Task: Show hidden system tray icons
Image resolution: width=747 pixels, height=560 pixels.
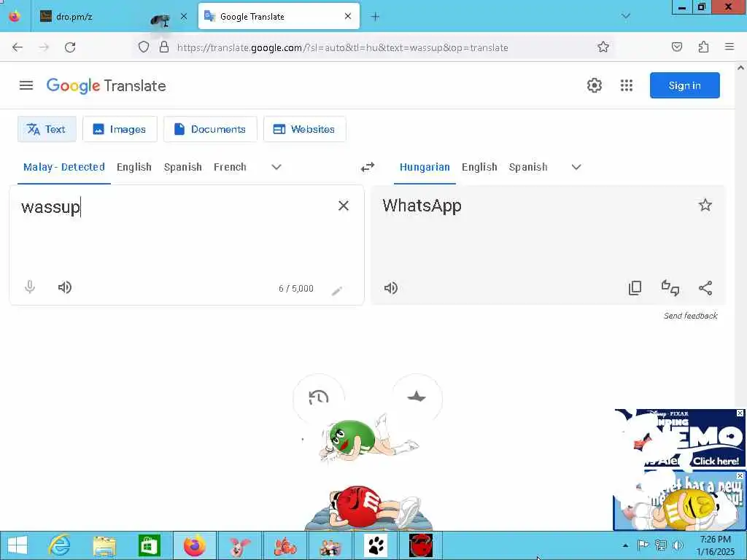Action: [x=625, y=545]
